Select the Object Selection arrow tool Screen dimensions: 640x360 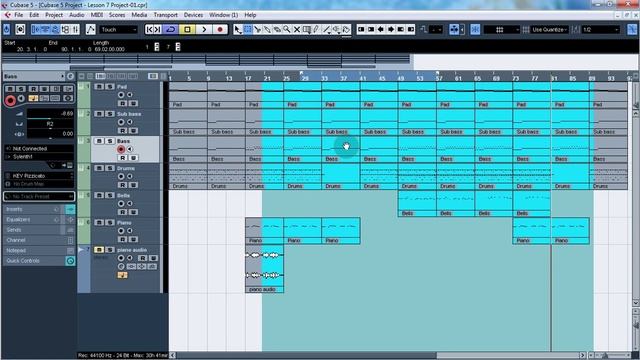(238, 29)
